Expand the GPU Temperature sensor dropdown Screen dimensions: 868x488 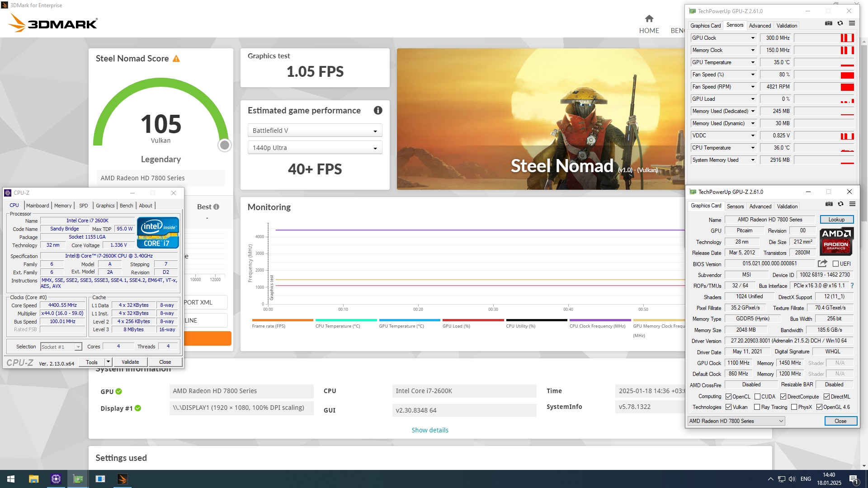[x=753, y=62]
